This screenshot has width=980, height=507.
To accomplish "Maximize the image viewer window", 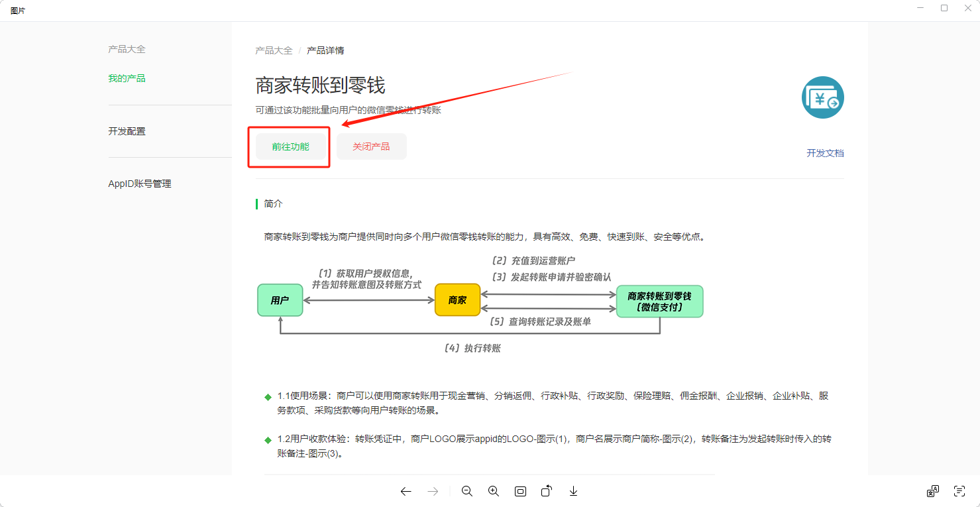I will [944, 8].
